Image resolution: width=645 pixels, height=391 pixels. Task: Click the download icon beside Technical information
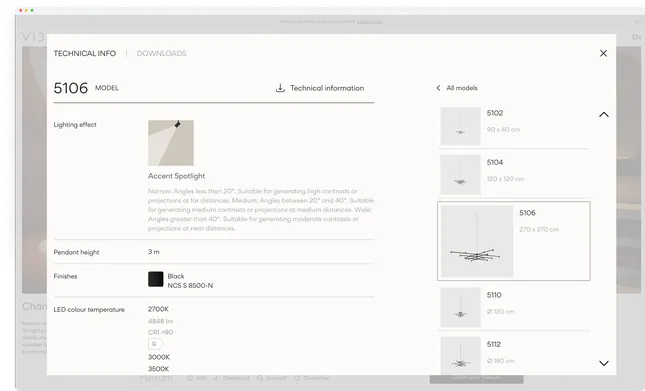tap(280, 88)
